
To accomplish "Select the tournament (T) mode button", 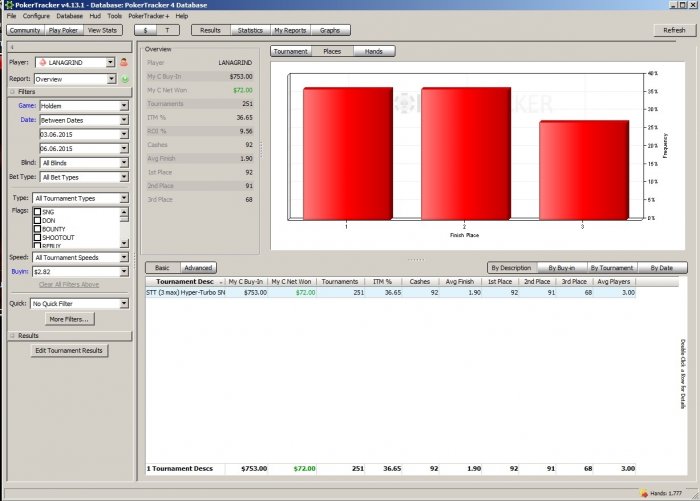I will click(x=167, y=30).
